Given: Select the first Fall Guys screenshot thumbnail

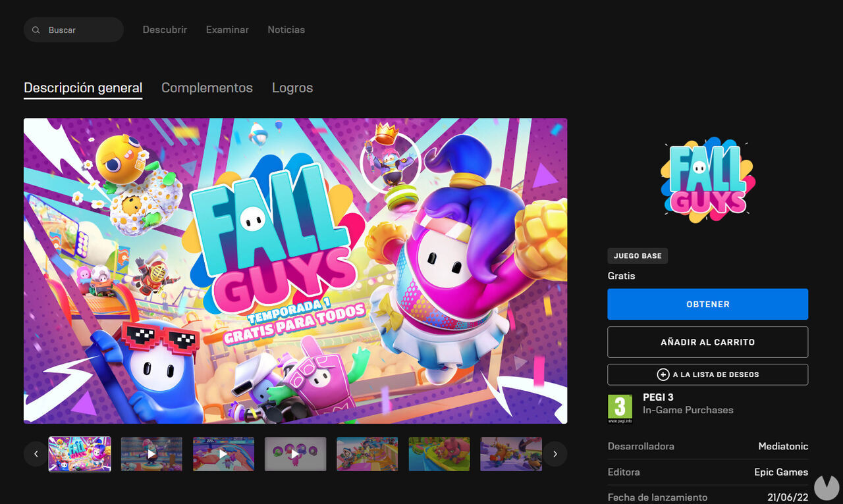Looking at the screenshot, I should pyautogui.click(x=79, y=453).
